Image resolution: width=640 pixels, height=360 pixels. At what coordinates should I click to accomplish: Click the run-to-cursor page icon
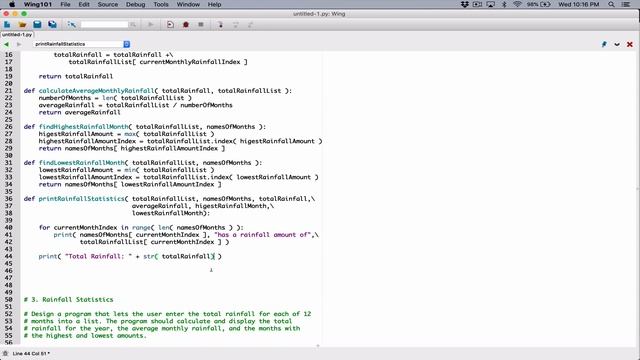coord(170,24)
